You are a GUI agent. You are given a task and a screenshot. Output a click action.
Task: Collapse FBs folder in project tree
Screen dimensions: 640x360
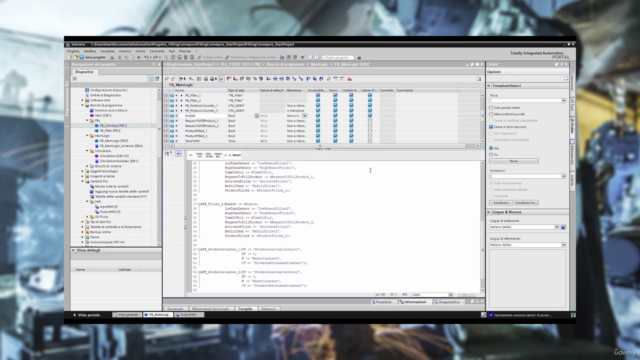(87, 120)
